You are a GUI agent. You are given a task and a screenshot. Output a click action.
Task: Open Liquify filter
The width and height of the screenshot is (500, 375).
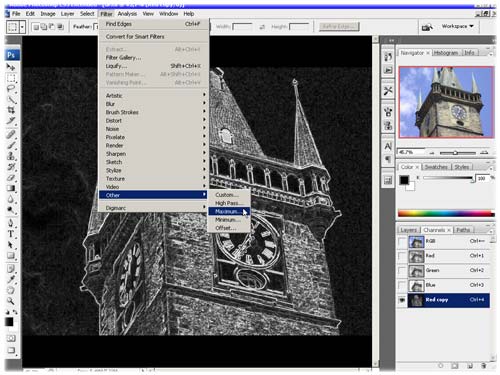(154, 66)
